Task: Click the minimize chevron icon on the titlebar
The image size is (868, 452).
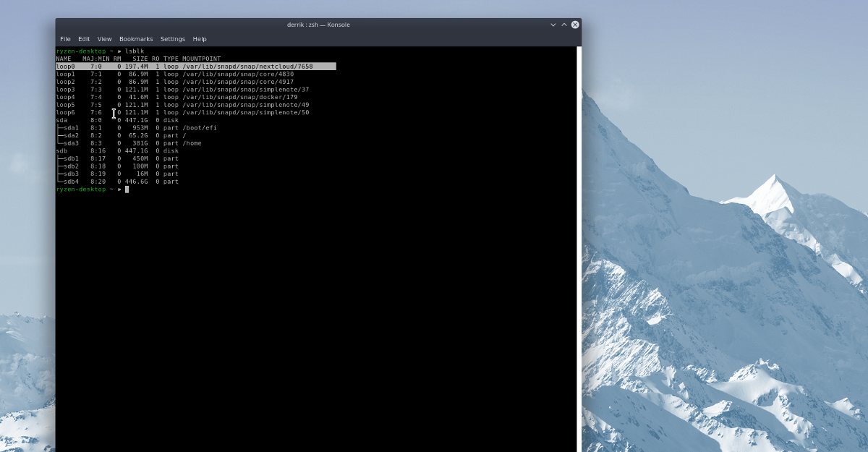Action: (552, 25)
